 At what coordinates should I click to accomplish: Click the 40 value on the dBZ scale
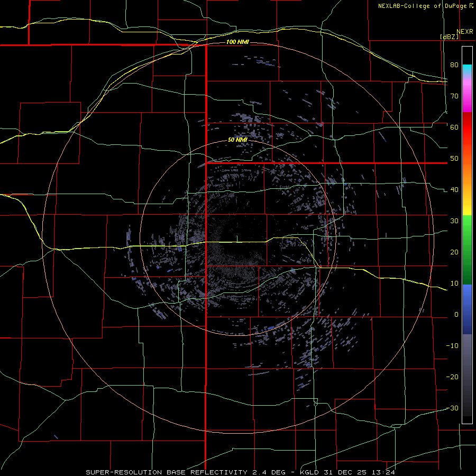(x=454, y=190)
